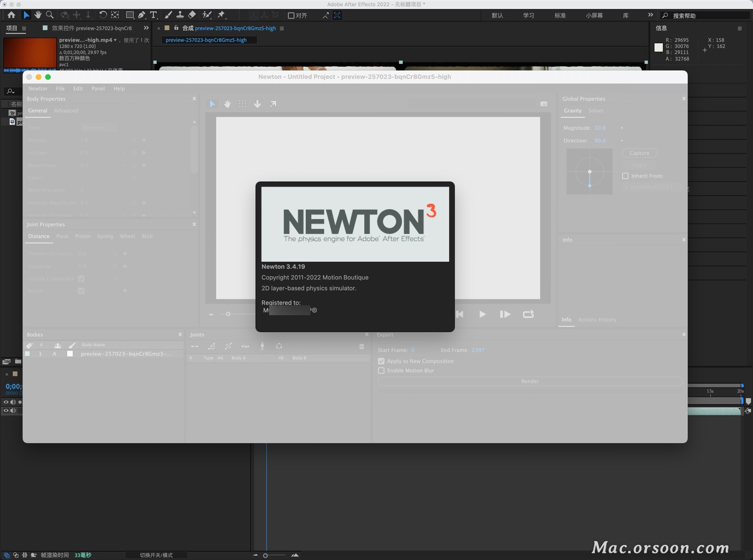Enable Motion Blur checkbox
753x560 pixels.
click(381, 371)
